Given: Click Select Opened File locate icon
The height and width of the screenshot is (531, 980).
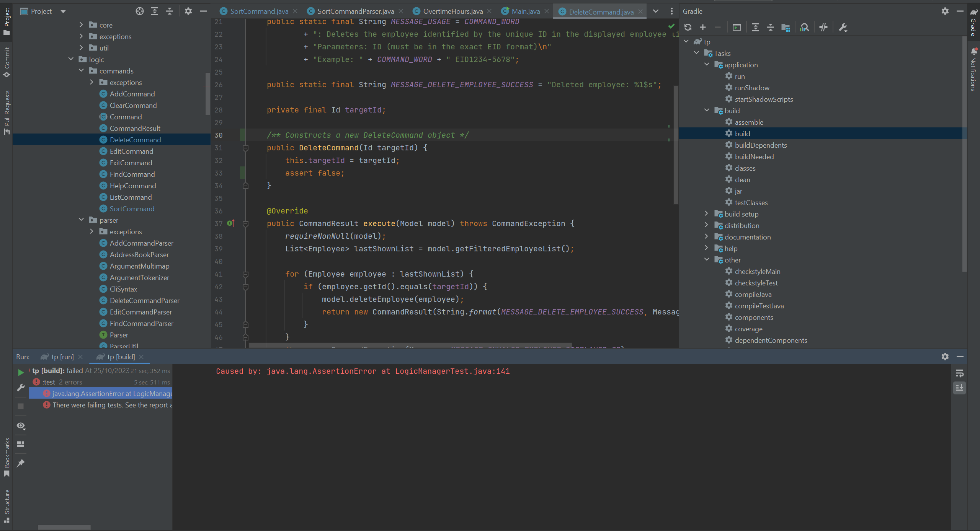Looking at the screenshot, I should pyautogui.click(x=140, y=11).
